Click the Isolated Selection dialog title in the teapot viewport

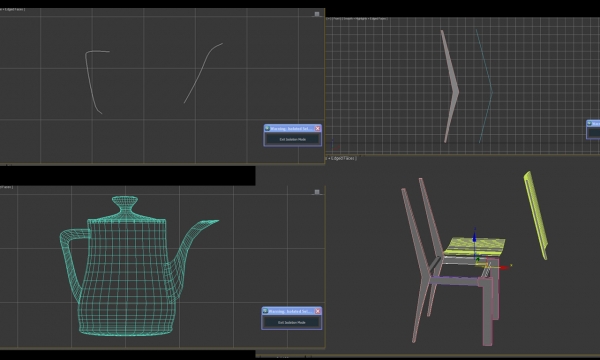(289, 311)
